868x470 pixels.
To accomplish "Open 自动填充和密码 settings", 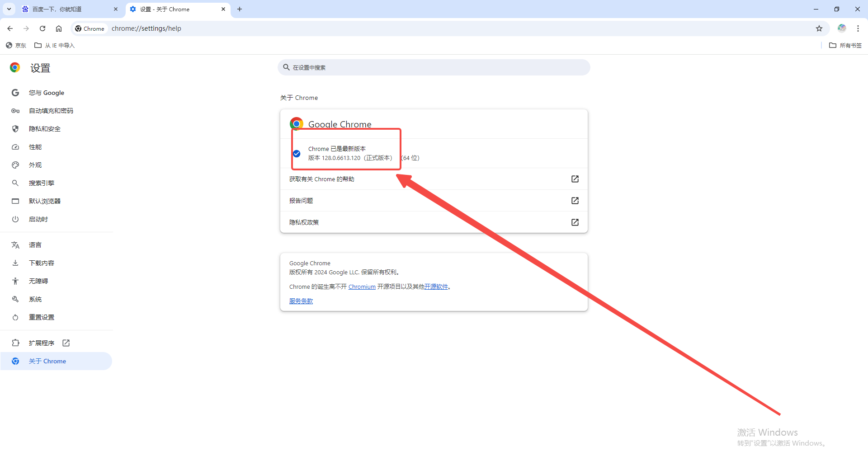I will (x=56, y=111).
